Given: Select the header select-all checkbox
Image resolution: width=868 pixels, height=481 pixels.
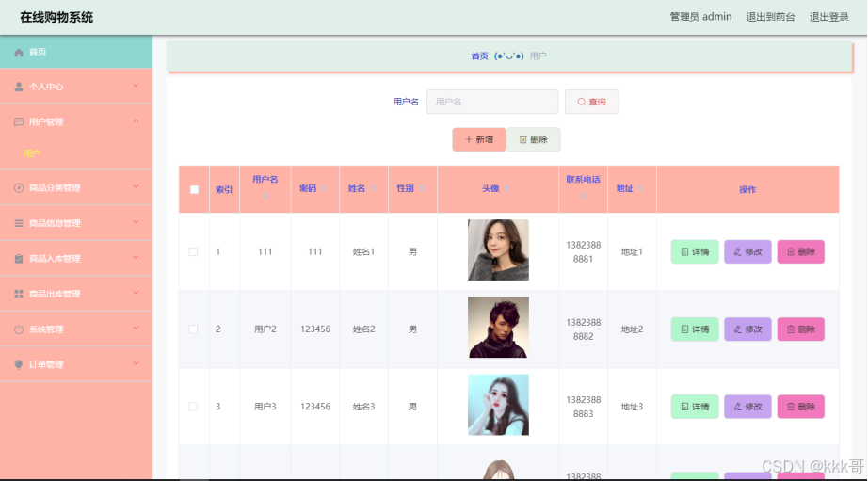Looking at the screenshot, I should click(x=194, y=189).
